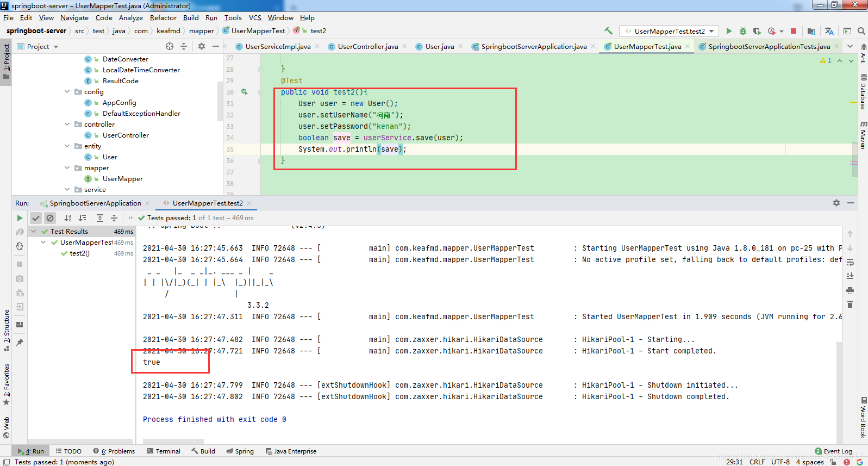Viewport: 868px width, 466px height.
Task: Open the Event Log
Action: [x=833, y=451]
